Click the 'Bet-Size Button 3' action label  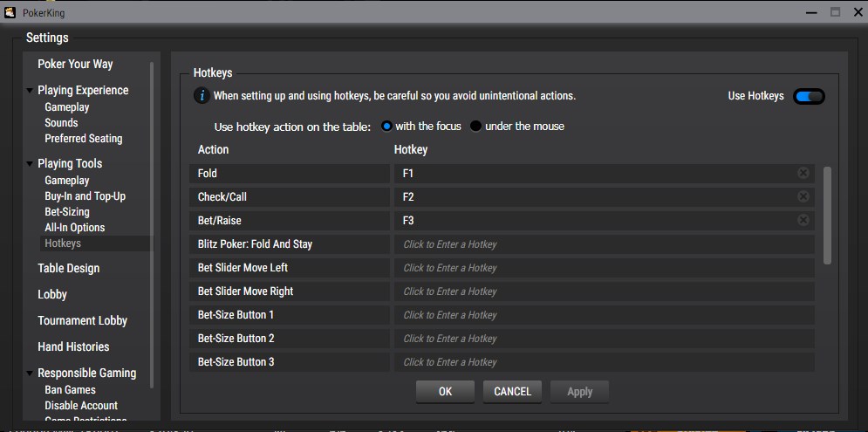pyautogui.click(x=236, y=362)
